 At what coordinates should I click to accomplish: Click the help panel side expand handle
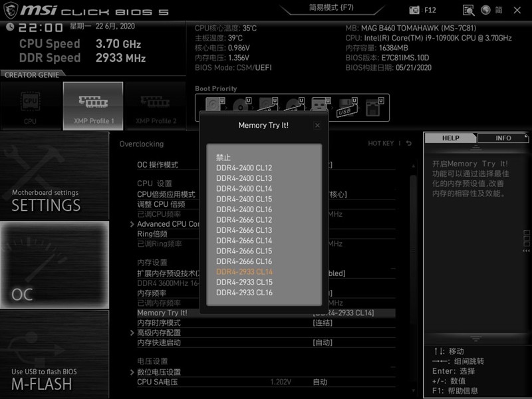point(526,241)
